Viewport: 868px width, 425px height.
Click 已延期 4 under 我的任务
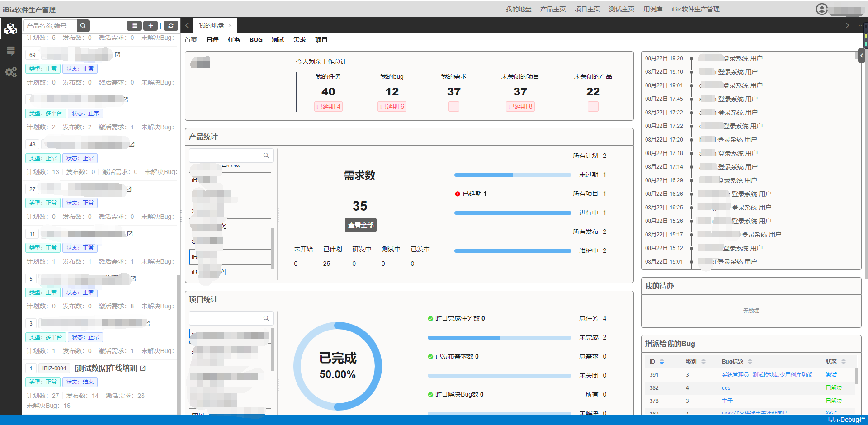[328, 106]
